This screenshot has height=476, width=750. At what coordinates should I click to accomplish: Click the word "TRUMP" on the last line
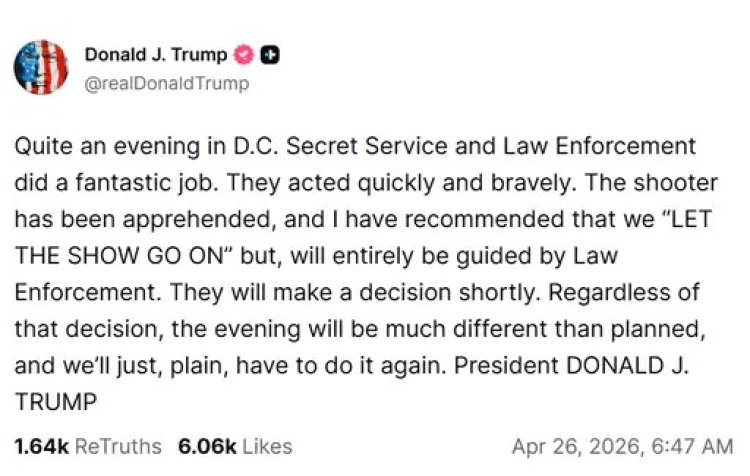56,400
